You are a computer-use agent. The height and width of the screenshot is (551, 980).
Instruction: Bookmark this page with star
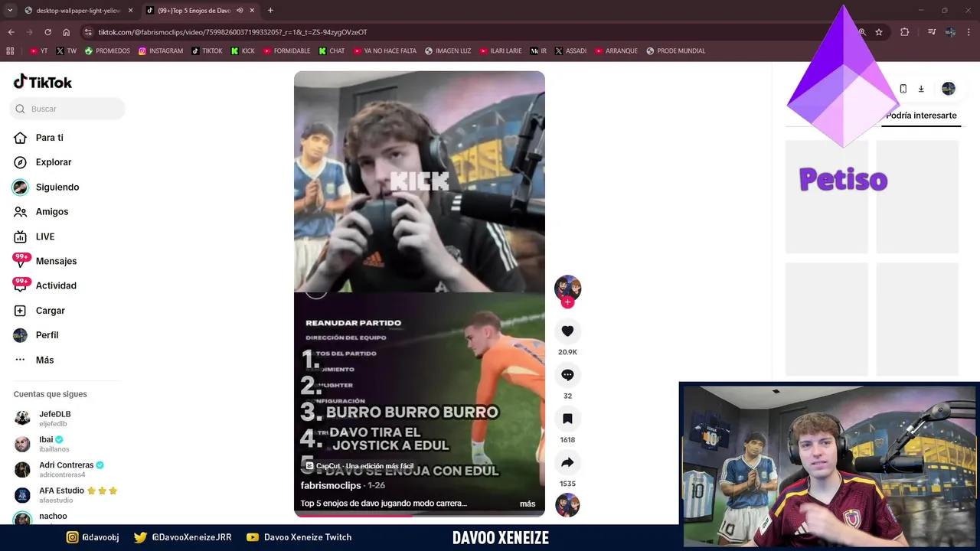click(879, 32)
